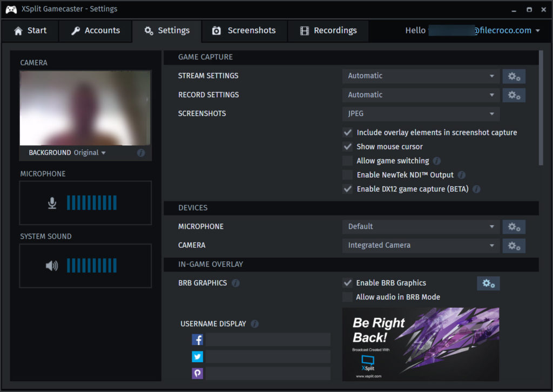Viewport: 553px width, 392px height.
Task: Open the Stream Settings Automatic dropdown
Action: point(421,76)
